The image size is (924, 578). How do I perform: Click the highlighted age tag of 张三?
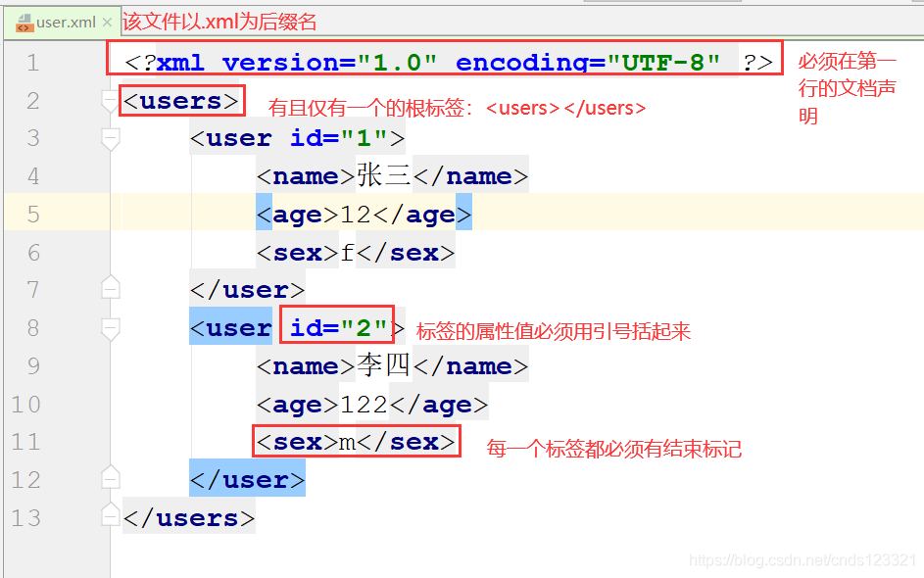point(367,214)
